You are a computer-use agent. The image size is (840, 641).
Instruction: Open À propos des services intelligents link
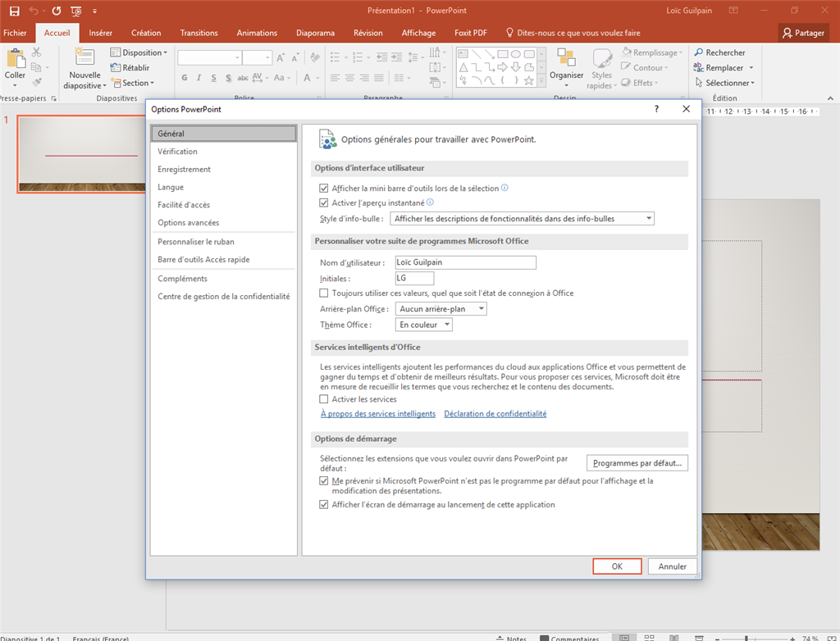click(378, 413)
